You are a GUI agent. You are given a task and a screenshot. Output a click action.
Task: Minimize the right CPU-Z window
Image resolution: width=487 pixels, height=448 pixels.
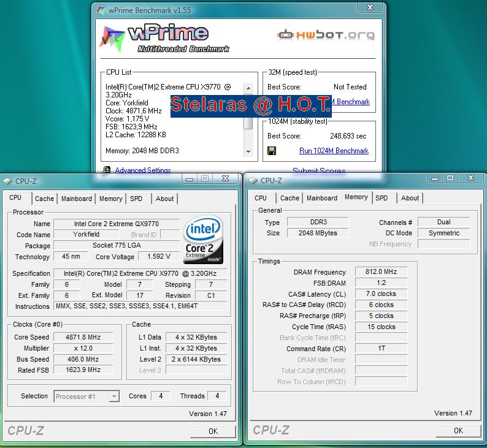[x=435, y=178]
